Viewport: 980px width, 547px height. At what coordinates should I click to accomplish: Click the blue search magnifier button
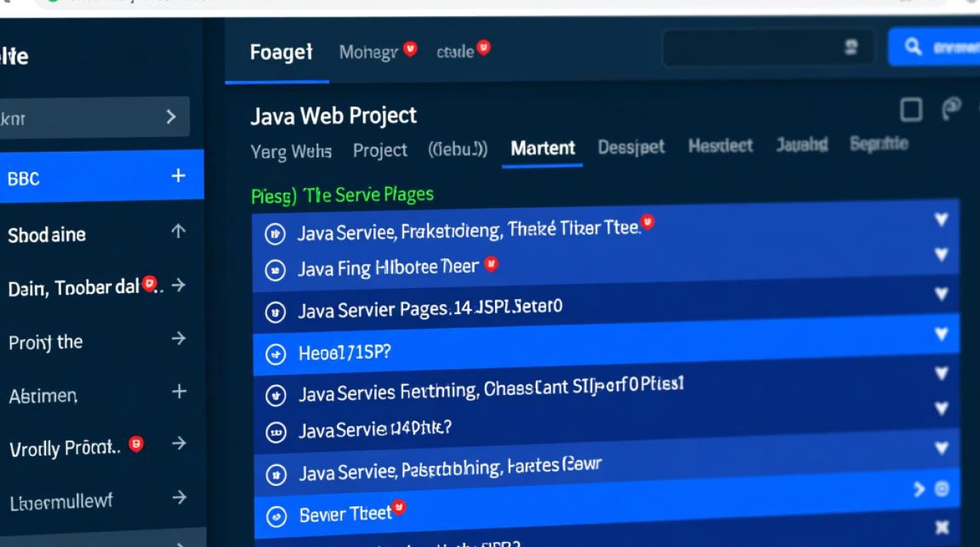click(x=914, y=47)
